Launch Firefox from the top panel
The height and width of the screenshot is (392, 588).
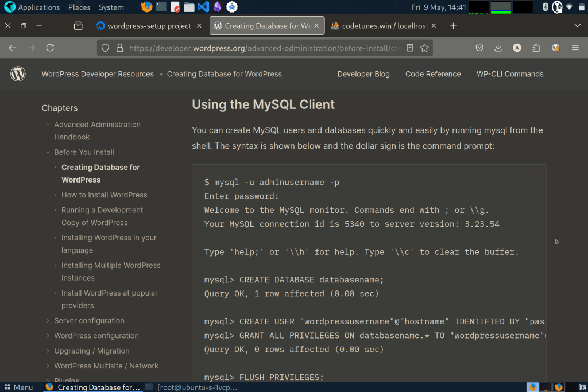(146, 7)
